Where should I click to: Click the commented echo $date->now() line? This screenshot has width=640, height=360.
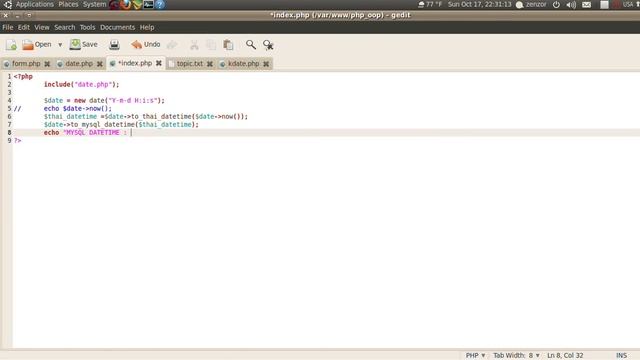click(x=78, y=109)
